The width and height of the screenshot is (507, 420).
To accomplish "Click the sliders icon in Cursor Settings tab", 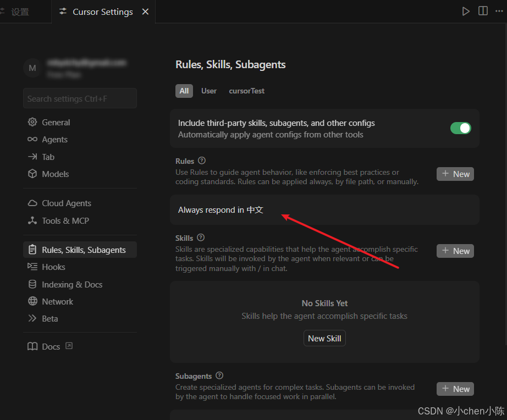I will point(63,12).
